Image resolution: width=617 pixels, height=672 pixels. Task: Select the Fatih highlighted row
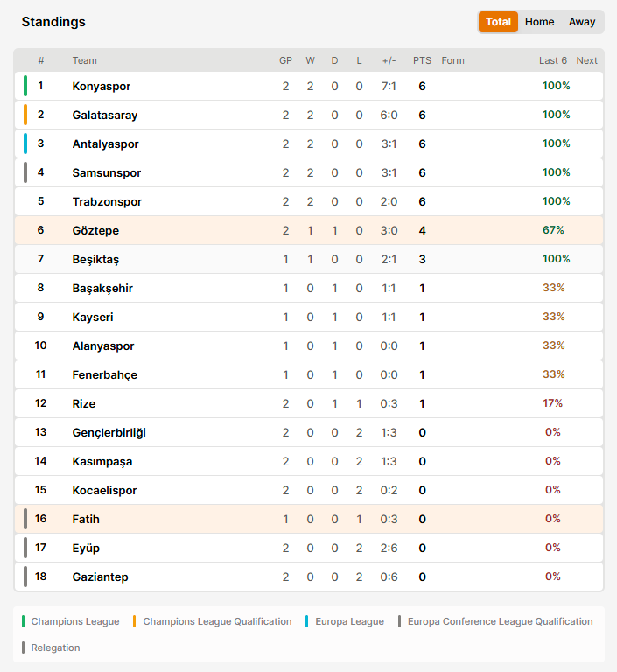(309, 520)
